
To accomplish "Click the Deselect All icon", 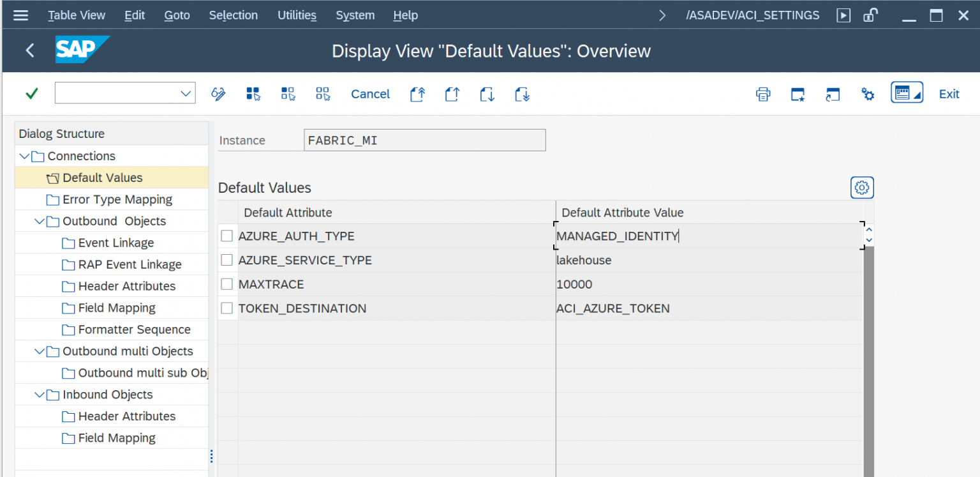I will [x=323, y=94].
